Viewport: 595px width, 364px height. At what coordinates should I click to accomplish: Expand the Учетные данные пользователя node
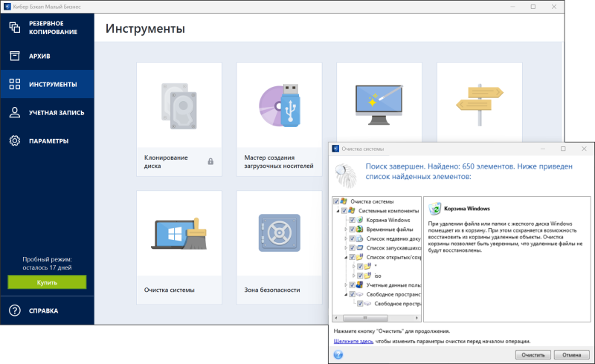(345, 285)
